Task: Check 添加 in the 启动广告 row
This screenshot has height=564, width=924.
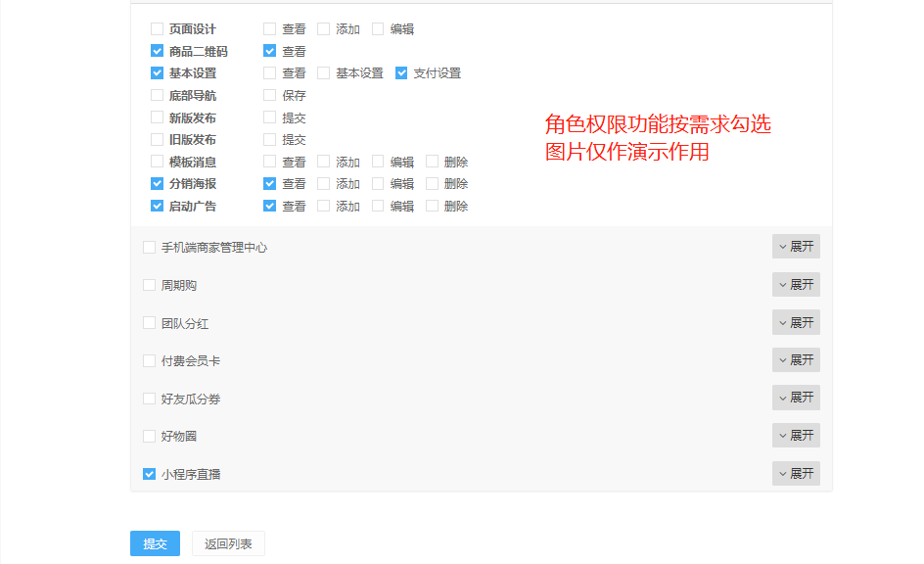Action: 324,206
